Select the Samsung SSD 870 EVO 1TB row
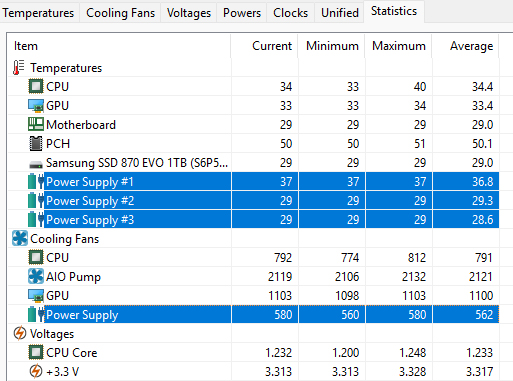The height and width of the screenshot is (381, 513). (254, 162)
